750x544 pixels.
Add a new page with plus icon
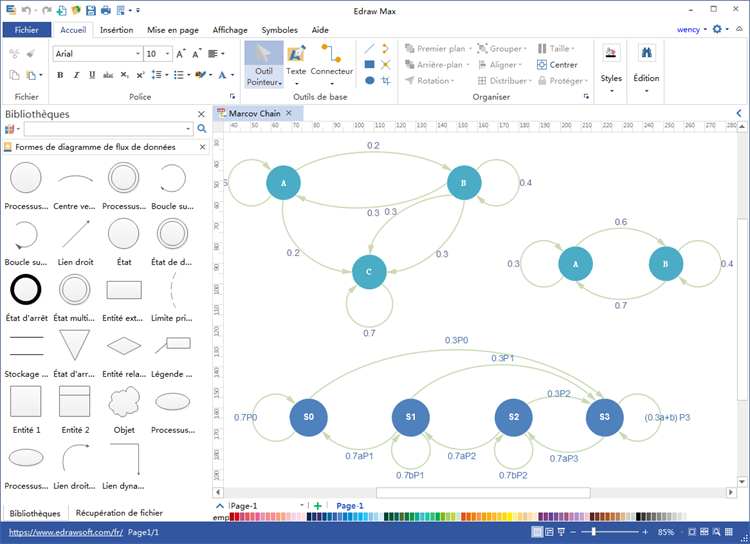[318, 507]
